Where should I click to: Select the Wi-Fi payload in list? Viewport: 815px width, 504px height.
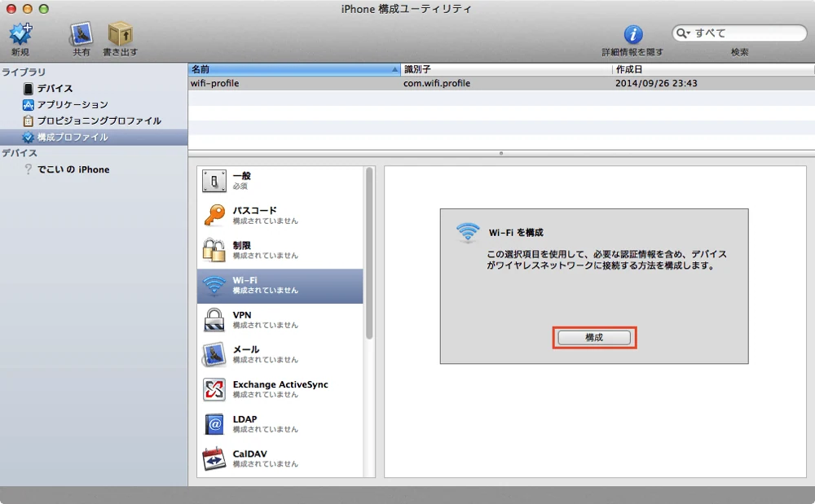(x=280, y=286)
